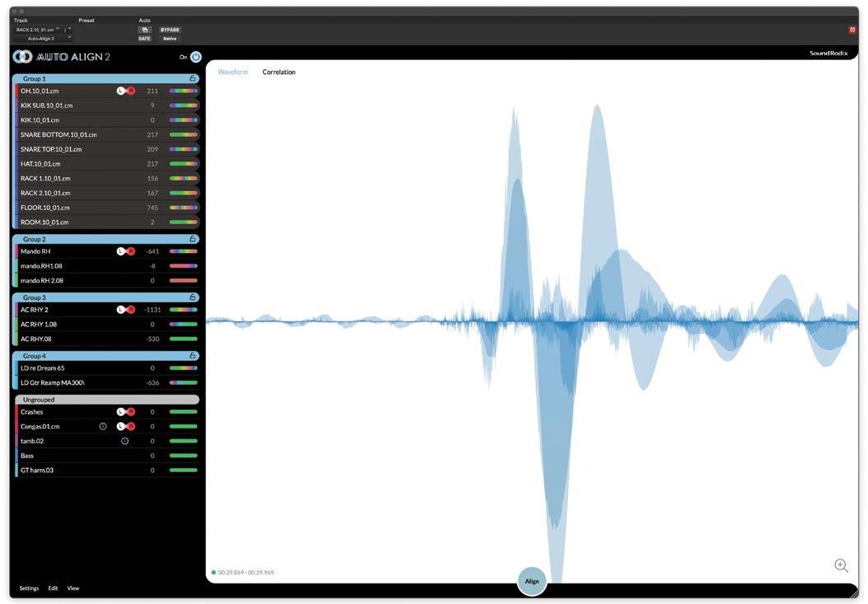Click the Native button

click(169, 39)
